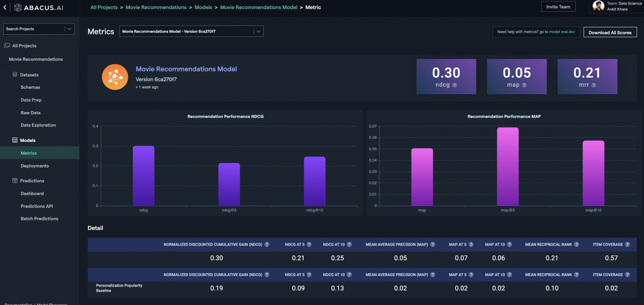This screenshot has width=644, height=305.
Task: Open the Search Projects dropdown arrow
Action: coord(70,29)
